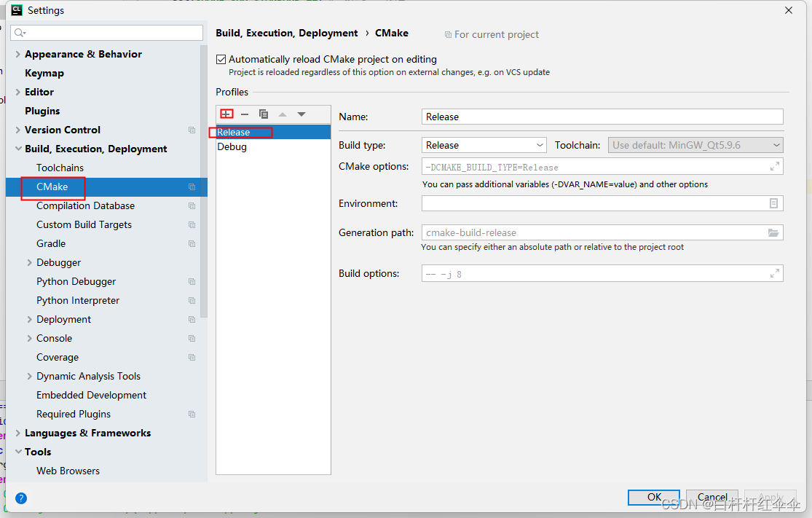Move selected profile up
Screen dimensions: 812x518
coord(283,114)
